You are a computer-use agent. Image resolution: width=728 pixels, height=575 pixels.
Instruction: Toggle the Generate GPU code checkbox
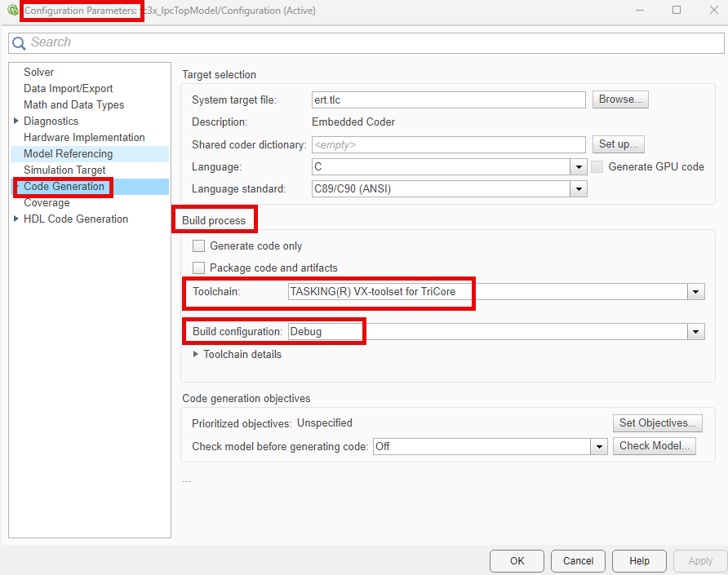pos(597,167)
